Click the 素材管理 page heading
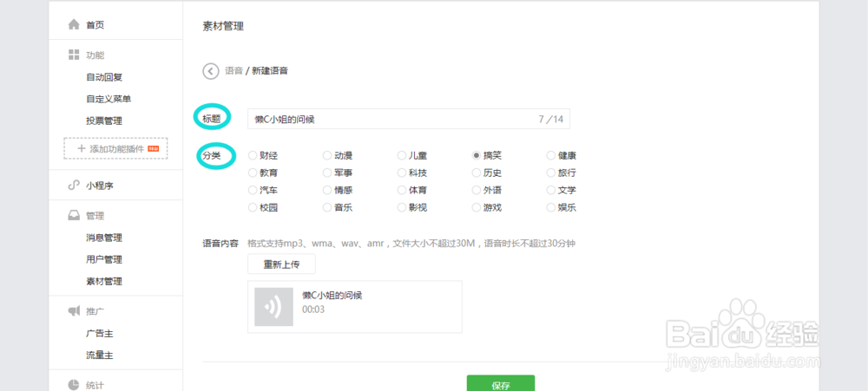The width and height of the screenshot is (868, 391). pos(223,26)
